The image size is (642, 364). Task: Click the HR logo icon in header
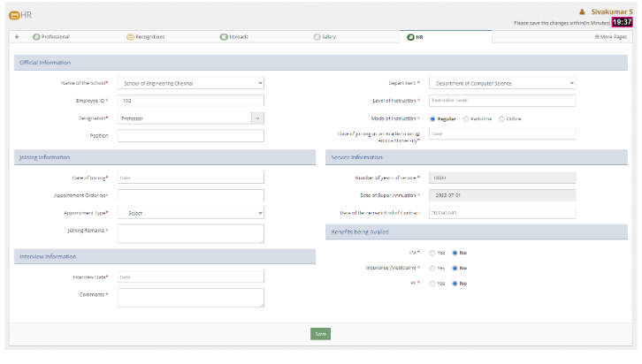(x=13, y=15)
